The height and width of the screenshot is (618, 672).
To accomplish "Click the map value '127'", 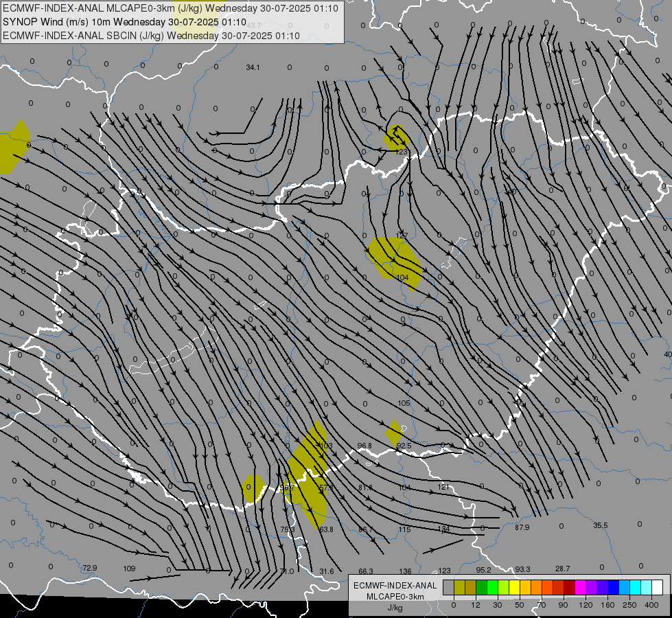I will (402, 236).
